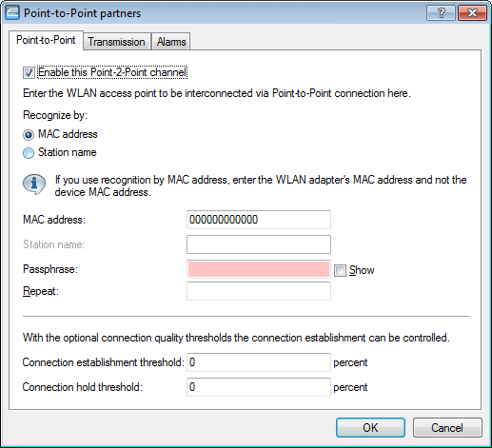The image size is (492, 448).
Task: Open the help question mark button
Action: click(x=441, y=13)
